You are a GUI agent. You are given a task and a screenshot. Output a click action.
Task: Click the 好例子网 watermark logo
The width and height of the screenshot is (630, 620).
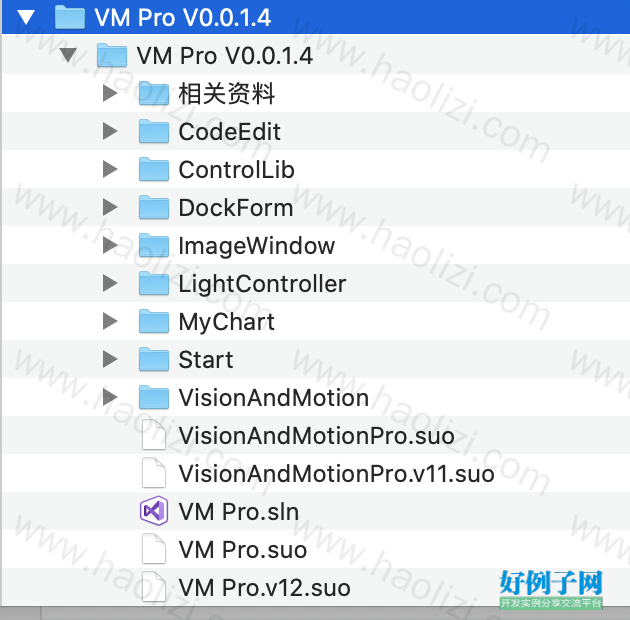pyautogui.click(x=551, y=589)
